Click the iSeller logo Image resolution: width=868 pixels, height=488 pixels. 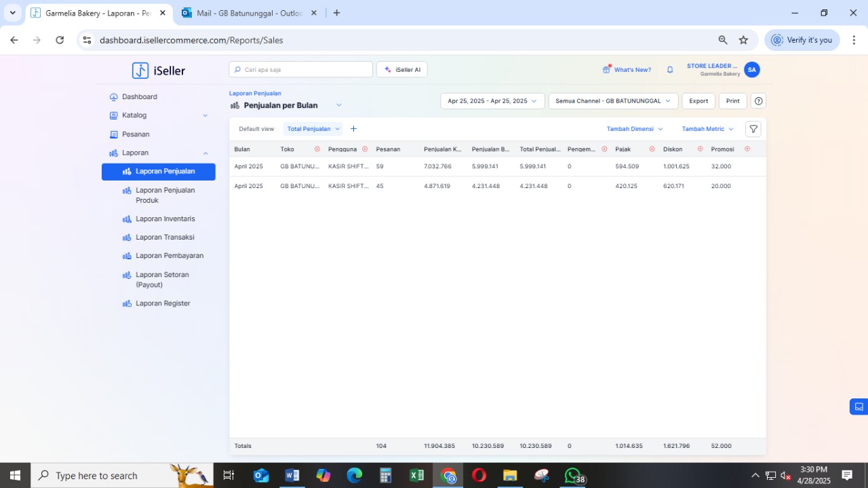pos(159,71)
